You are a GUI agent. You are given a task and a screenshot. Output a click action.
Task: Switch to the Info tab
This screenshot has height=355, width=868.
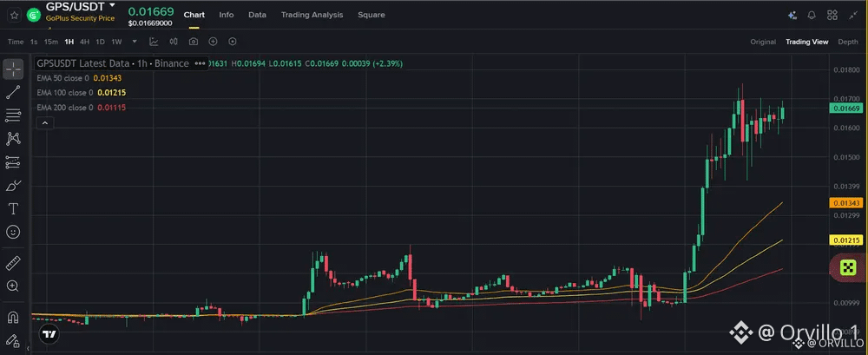click(227, 15)
